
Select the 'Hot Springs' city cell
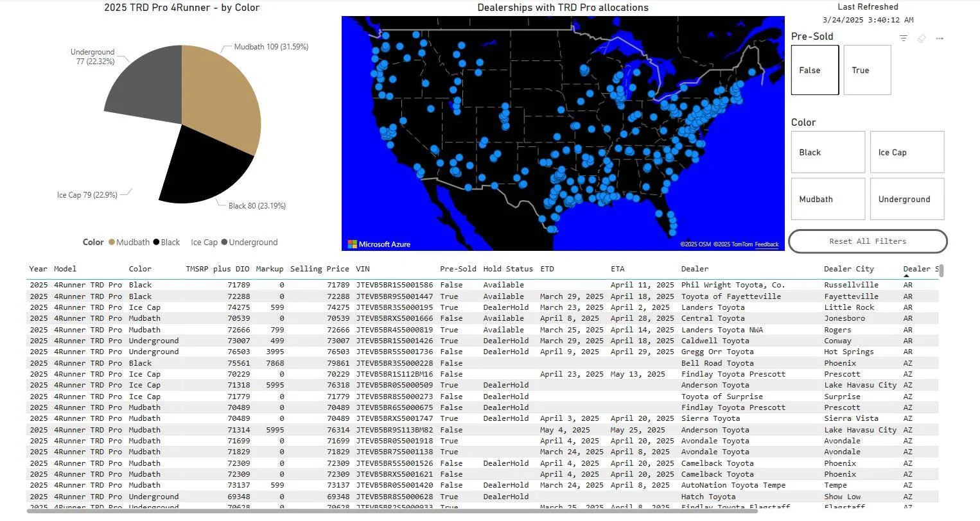(849, 352)
